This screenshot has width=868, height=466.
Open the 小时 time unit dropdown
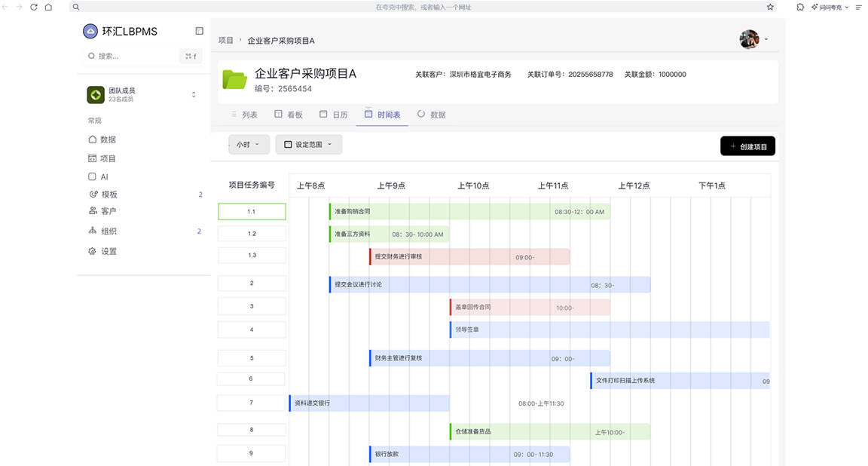(249, 145)
